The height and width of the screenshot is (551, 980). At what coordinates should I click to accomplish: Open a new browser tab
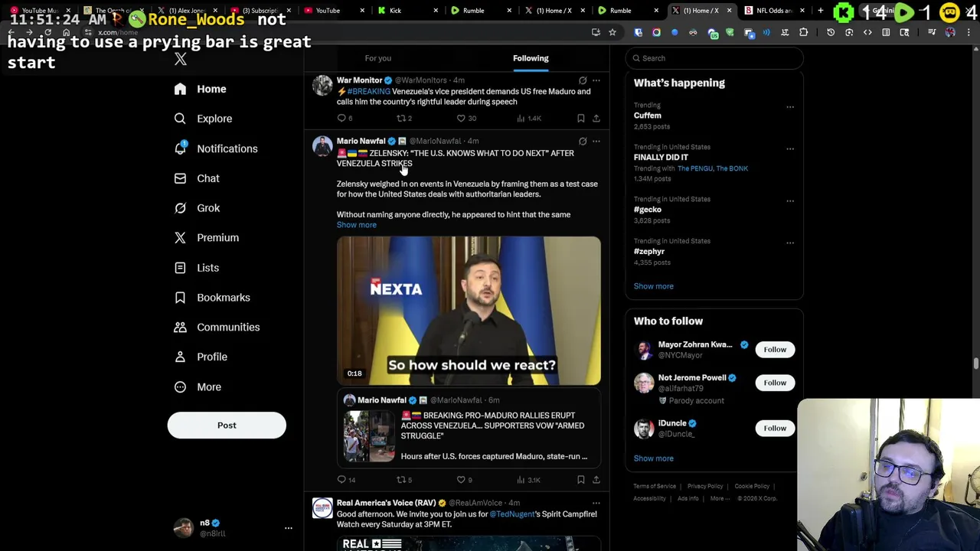820,11
